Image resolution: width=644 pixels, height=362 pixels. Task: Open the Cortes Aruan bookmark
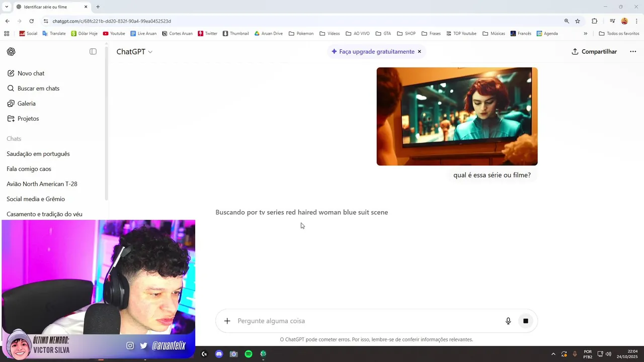(x=177, y=34)
